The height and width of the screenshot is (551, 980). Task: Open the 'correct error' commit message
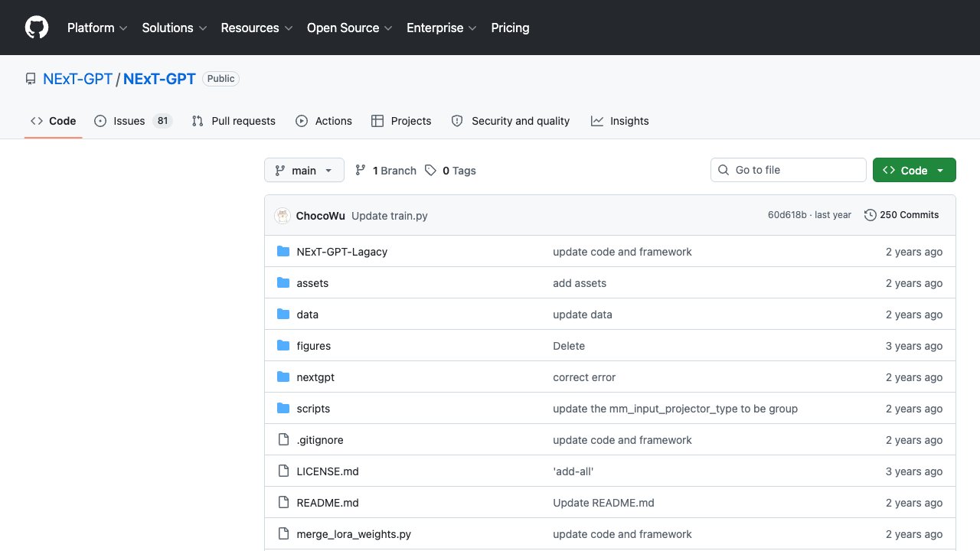[x=584, y=377]
